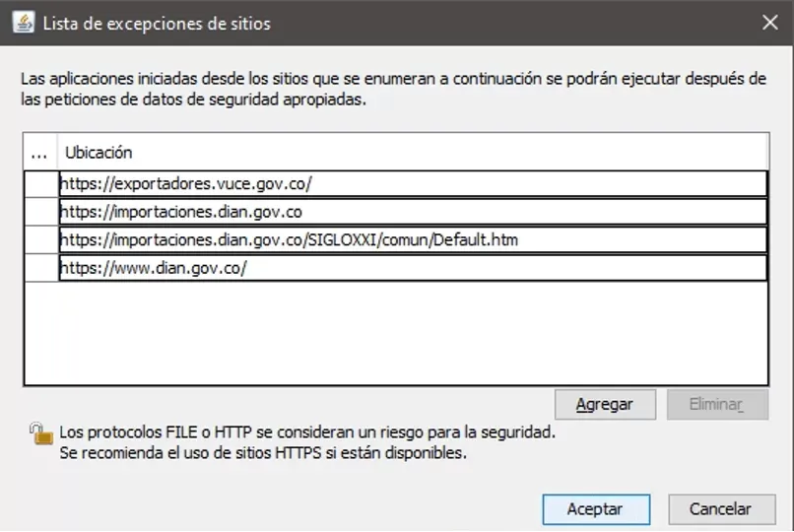Click the Java icon in the title bar
The height and width of the screenshot is (532, 794).
(x=24, y=23)
